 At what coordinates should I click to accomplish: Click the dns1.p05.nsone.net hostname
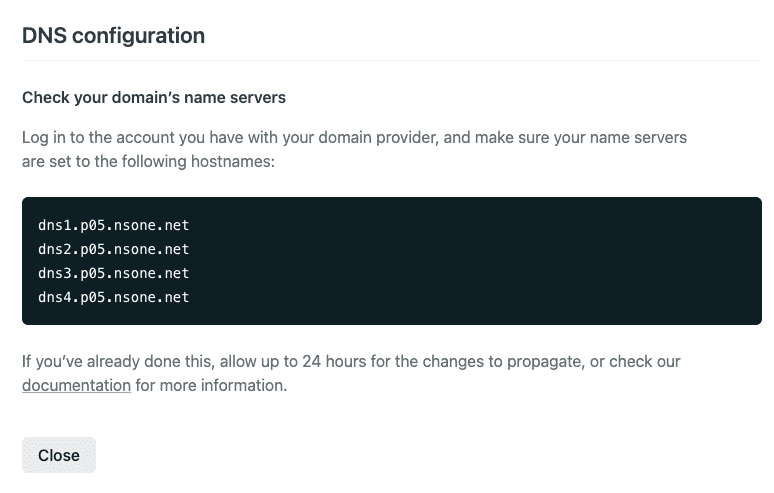point(113,225)
